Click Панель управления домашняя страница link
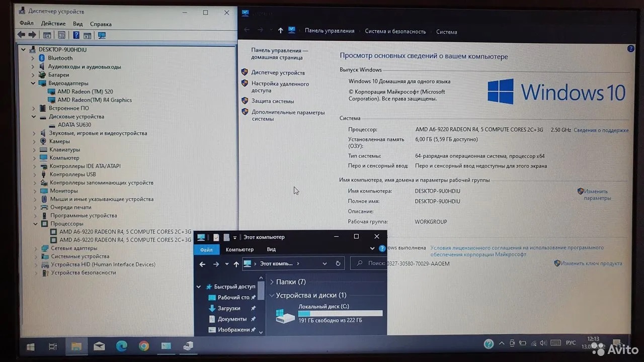This screenshot has width=644, height=362. pos(279,54)
